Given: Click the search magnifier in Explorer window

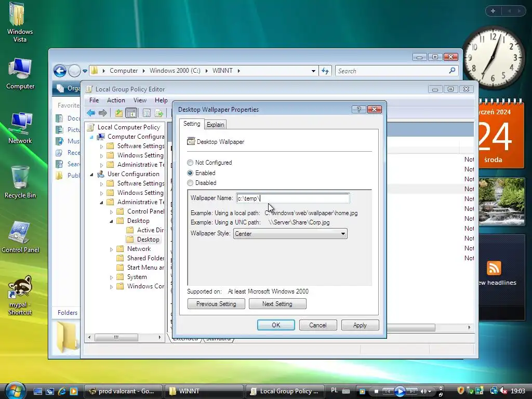Looking at the screenshot, I should click(x=452, y=71).
